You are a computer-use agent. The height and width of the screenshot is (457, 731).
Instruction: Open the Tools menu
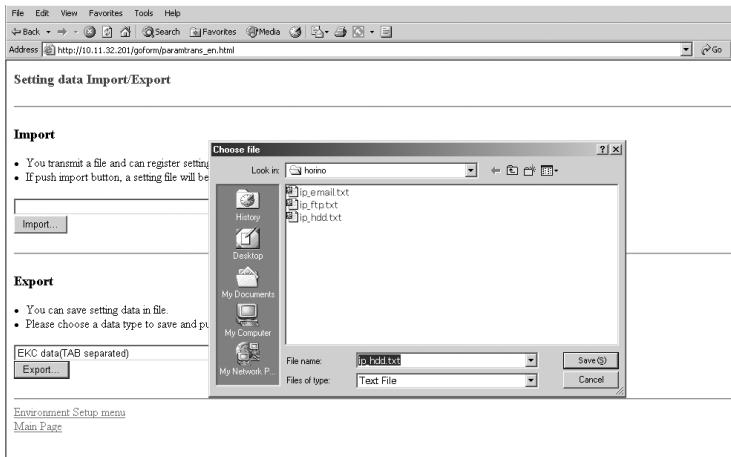144,13
